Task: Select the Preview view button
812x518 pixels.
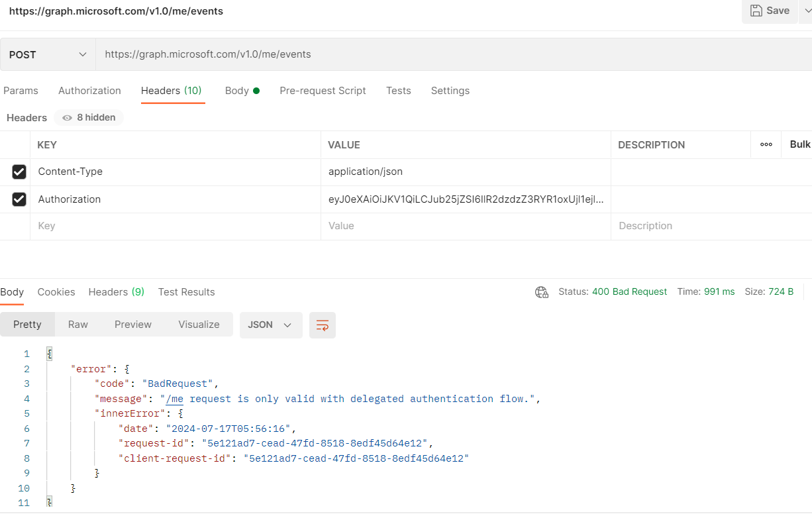Action: 133,325
